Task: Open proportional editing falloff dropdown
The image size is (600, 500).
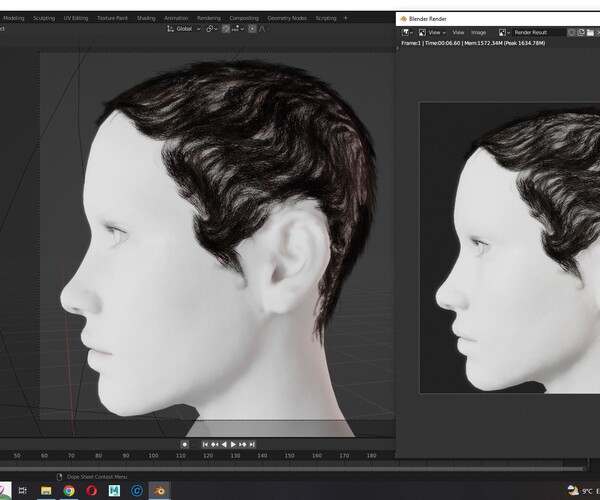Action: 264,29
